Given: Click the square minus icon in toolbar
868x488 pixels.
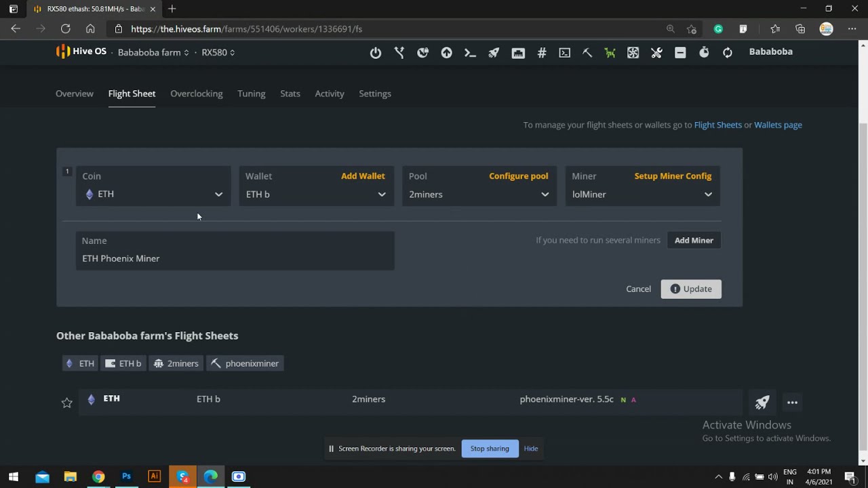Looking at the screenshot, I should [680, 52].
